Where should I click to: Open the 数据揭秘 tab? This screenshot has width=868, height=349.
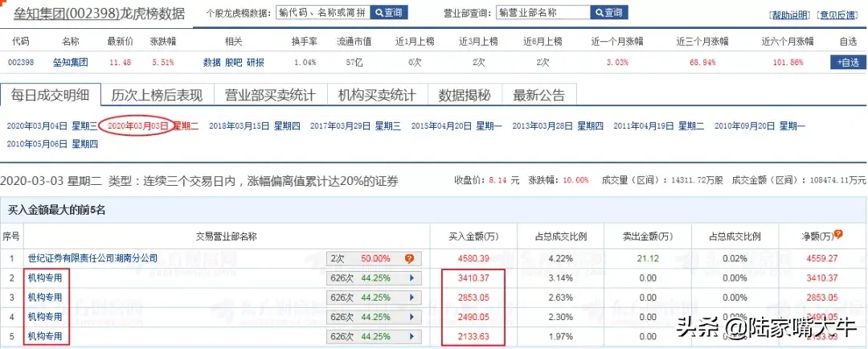(464, 96)
